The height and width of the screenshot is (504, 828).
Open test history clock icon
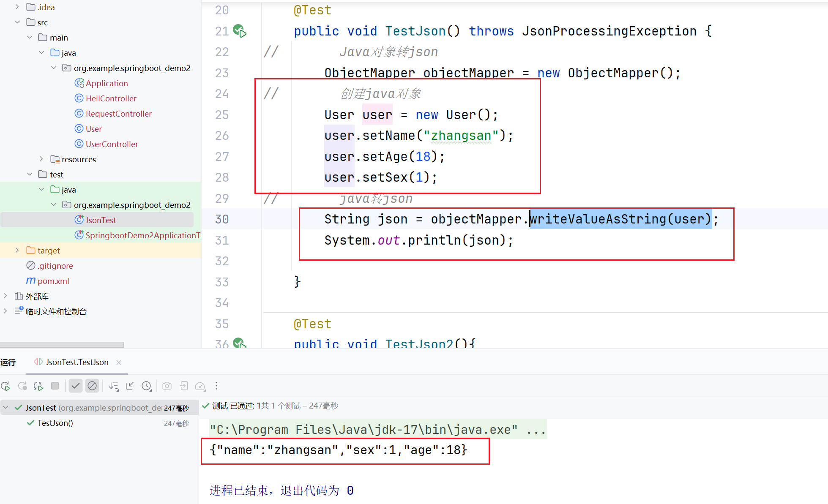146,386
